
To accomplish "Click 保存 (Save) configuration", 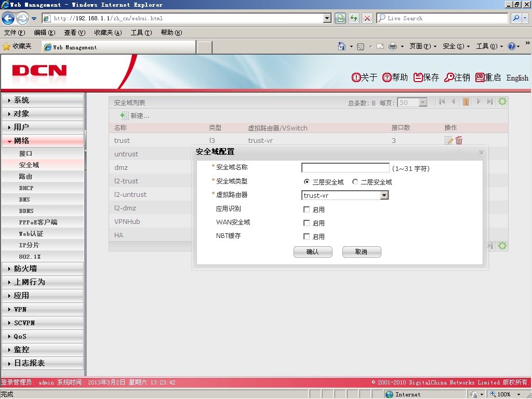I will (426, 77).
